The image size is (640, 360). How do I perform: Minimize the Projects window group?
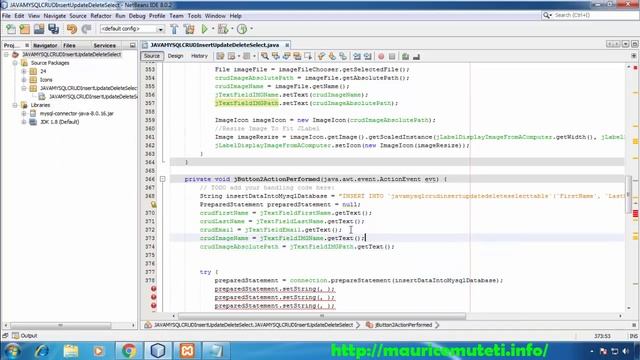click(132, 45)
